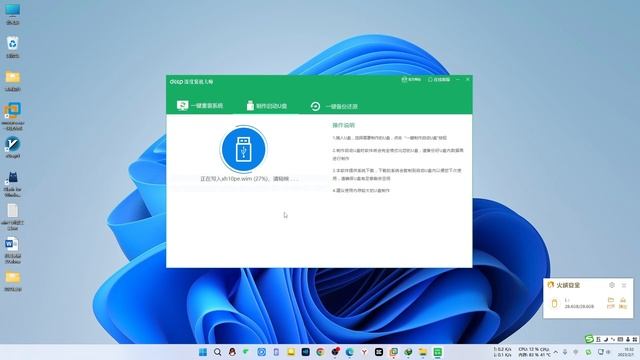Select the 一键备份还原 tab
Screen dimensions: 640x360
point(334,106)
